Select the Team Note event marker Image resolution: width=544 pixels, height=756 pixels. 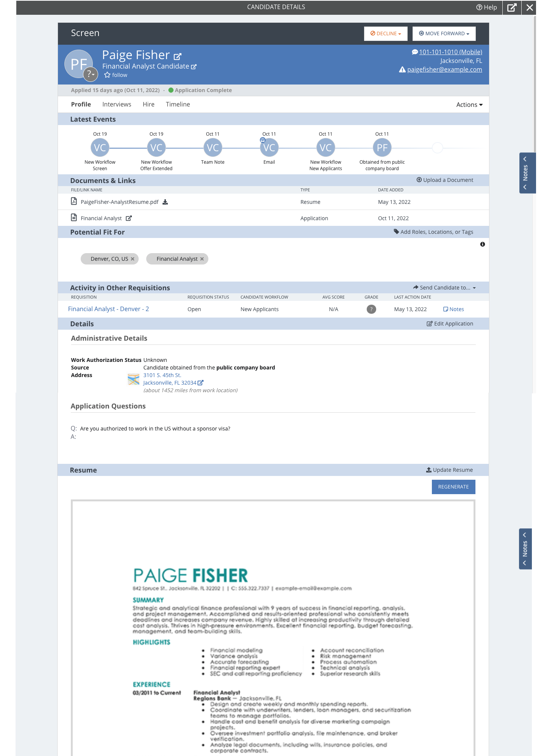pos(213,147)
